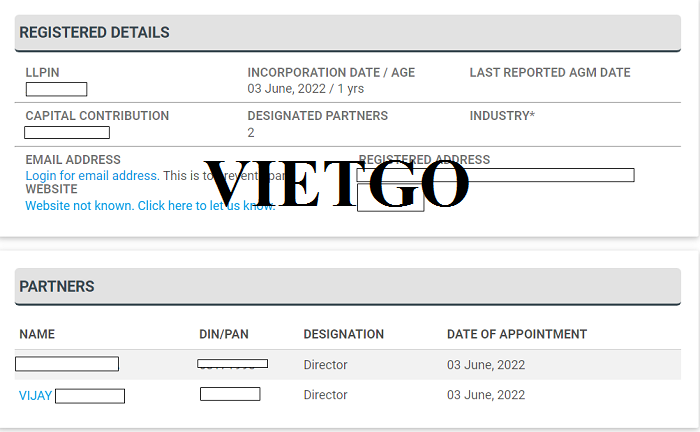This screenshot has height=432, width=700.
Task: Select the PARTNERS section header
Action: tap(348, 287)
